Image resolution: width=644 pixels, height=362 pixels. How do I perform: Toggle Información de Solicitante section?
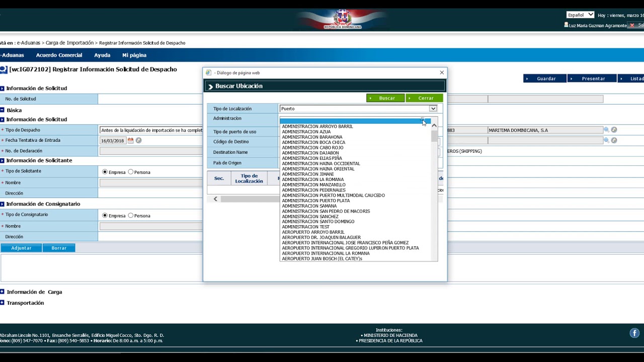point(3,160)
